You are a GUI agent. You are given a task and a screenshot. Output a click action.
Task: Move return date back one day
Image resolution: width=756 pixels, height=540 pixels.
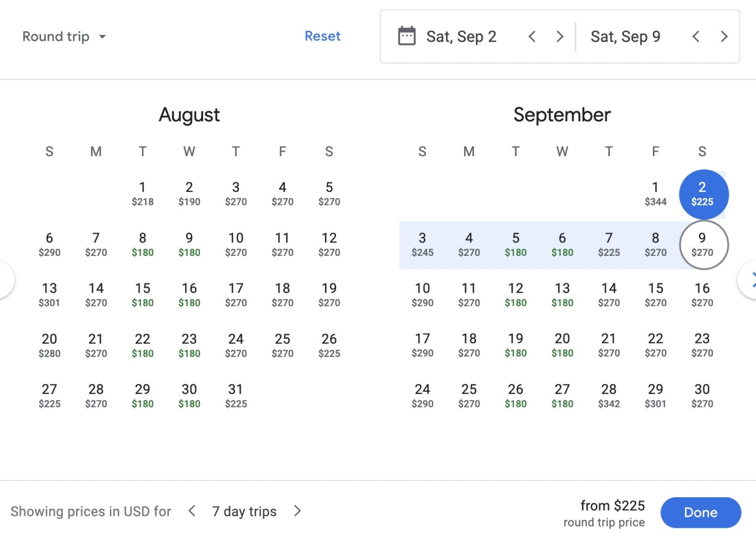pos(696,36)
